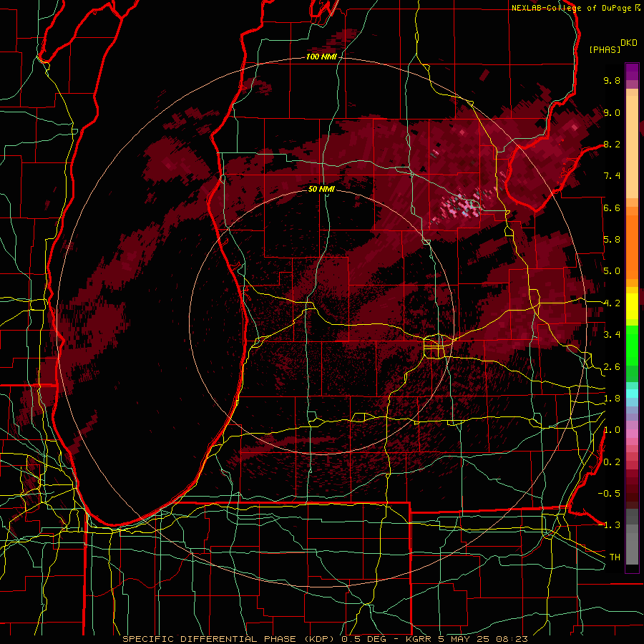The width and height of the screenshot is (644, 644).
Task: Select the 5.8 legend value
Action: pos(612,240)
